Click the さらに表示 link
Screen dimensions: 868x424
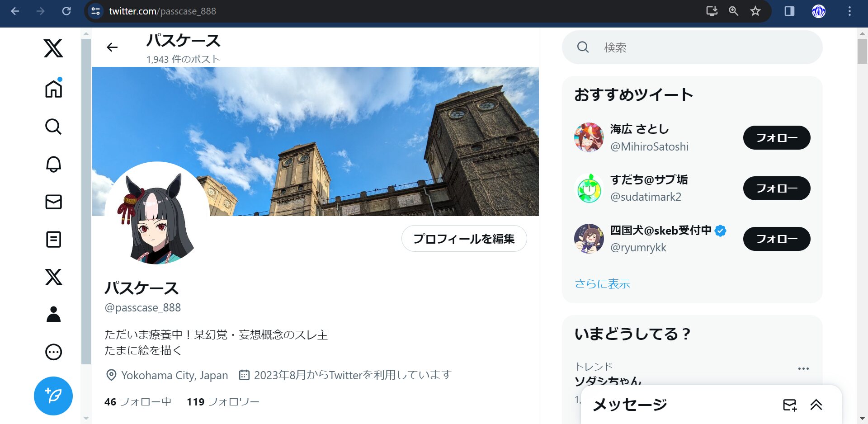[x=602, y=284]
